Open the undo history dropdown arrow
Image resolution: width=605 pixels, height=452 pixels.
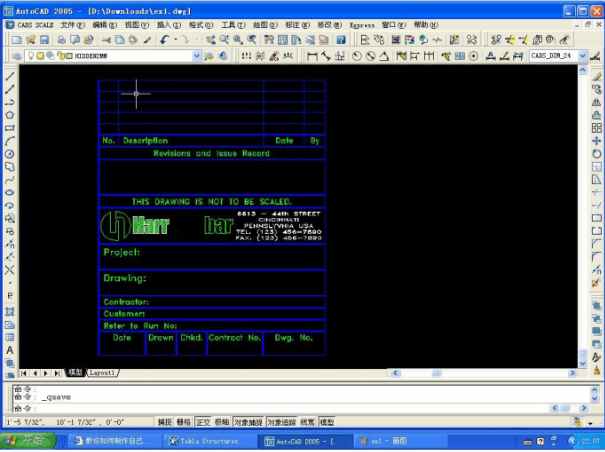pos(174,40)
